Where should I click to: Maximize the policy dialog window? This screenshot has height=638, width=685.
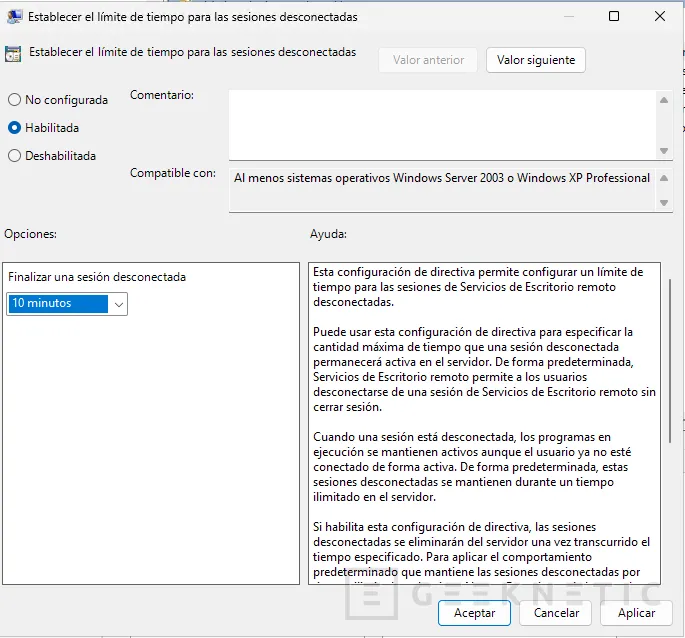coord(614,16)
